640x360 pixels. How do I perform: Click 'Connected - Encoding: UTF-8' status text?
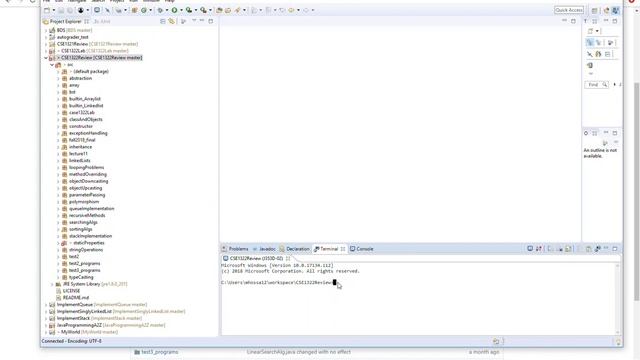[71, 341]
